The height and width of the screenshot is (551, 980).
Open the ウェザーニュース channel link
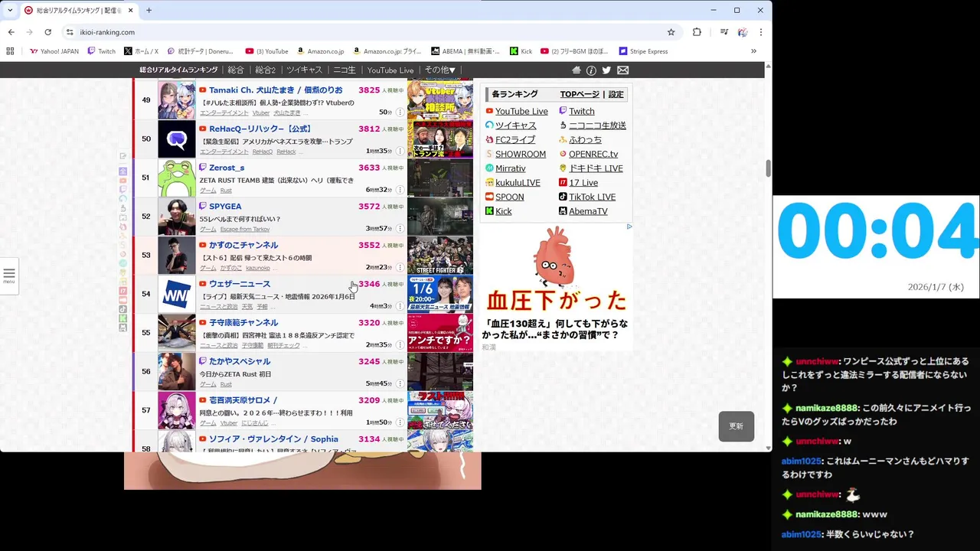pyautogui.click(x=240, y=284)
